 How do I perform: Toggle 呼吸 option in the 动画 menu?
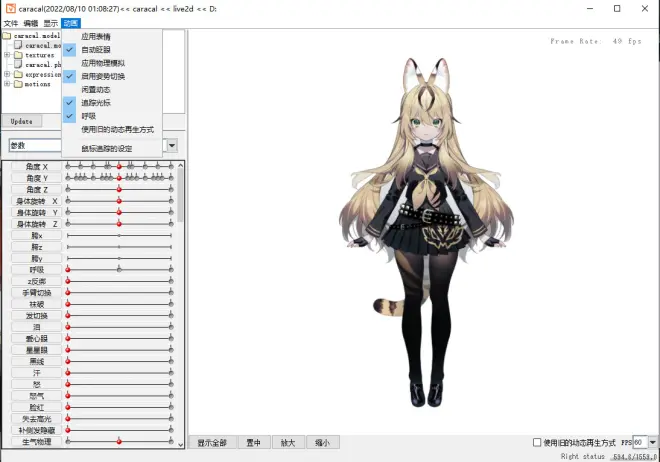(112, 116)
